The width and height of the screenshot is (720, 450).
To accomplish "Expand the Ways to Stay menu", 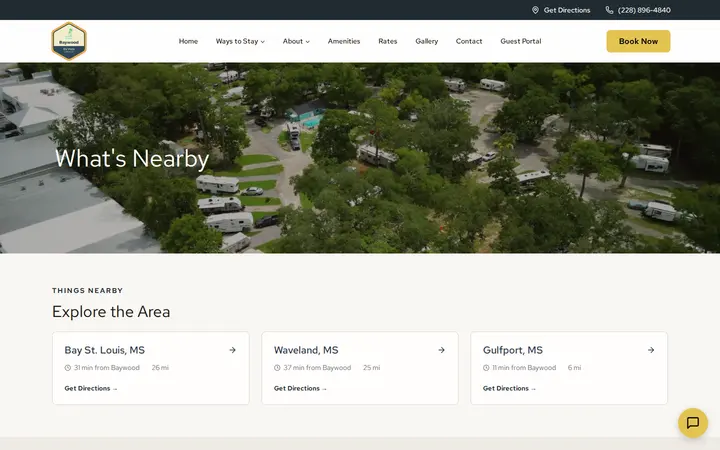I will pyautogui.click(x=240, y=41).
